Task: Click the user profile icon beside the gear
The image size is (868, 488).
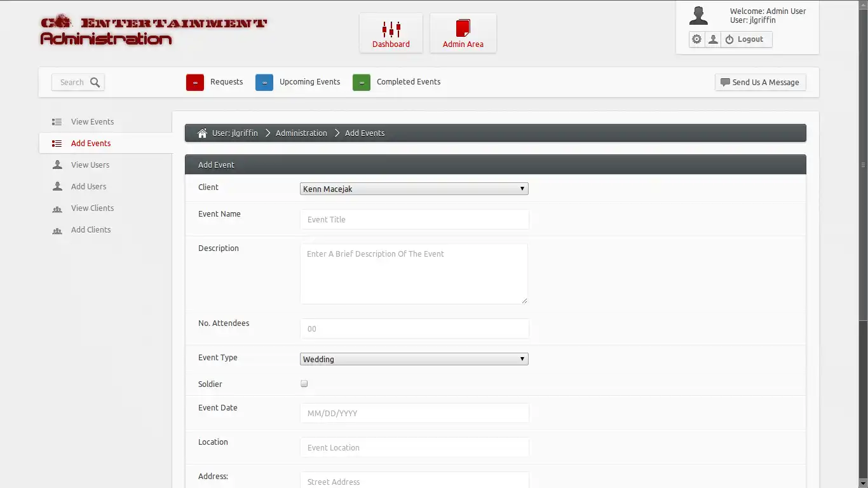Action: (714, 39)
